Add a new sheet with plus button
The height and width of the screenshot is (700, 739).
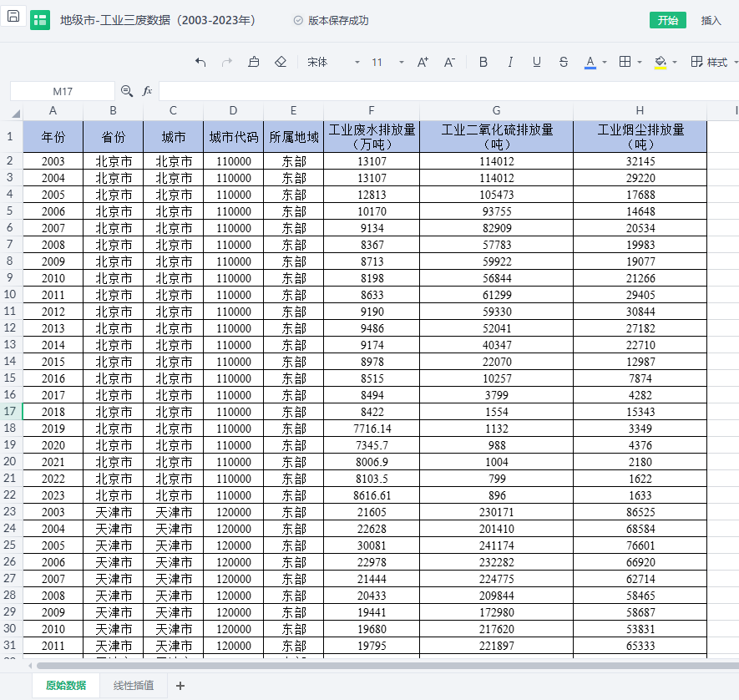[x=180, y=686]
